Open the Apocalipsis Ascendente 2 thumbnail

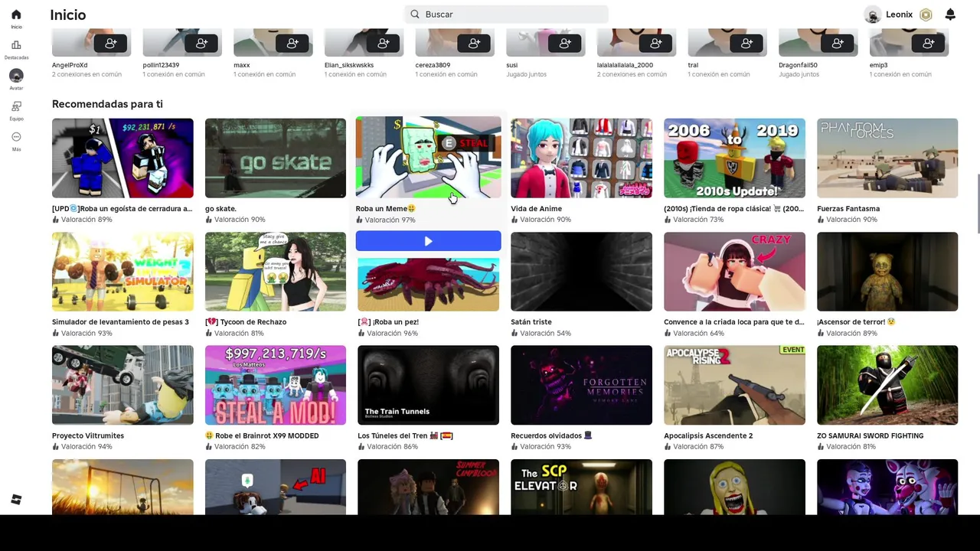[734, 385]
